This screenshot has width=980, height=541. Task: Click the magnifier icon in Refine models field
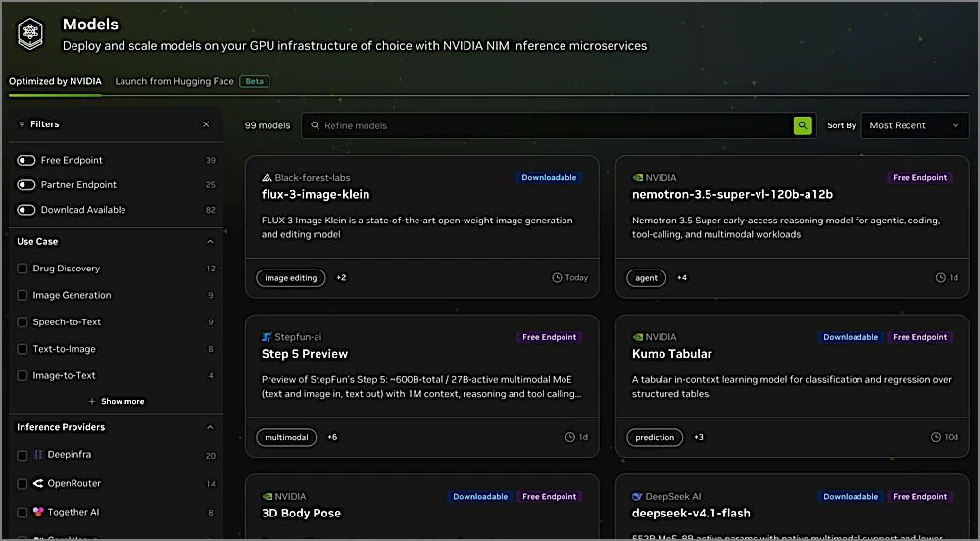[315, 125]
